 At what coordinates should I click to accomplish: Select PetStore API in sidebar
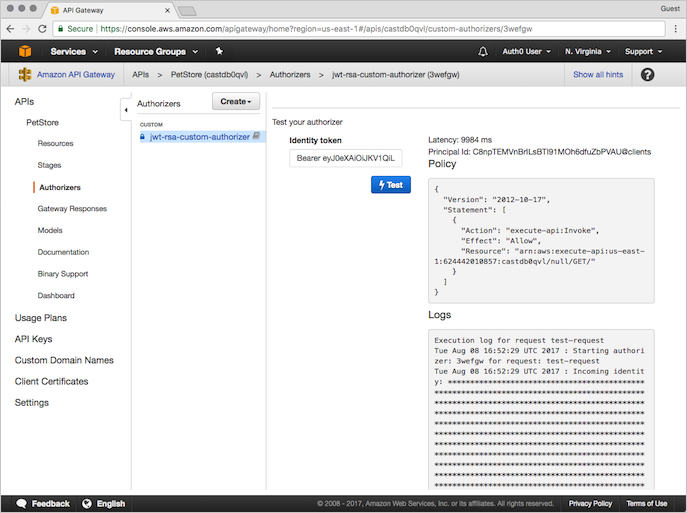tap(42, 123)
